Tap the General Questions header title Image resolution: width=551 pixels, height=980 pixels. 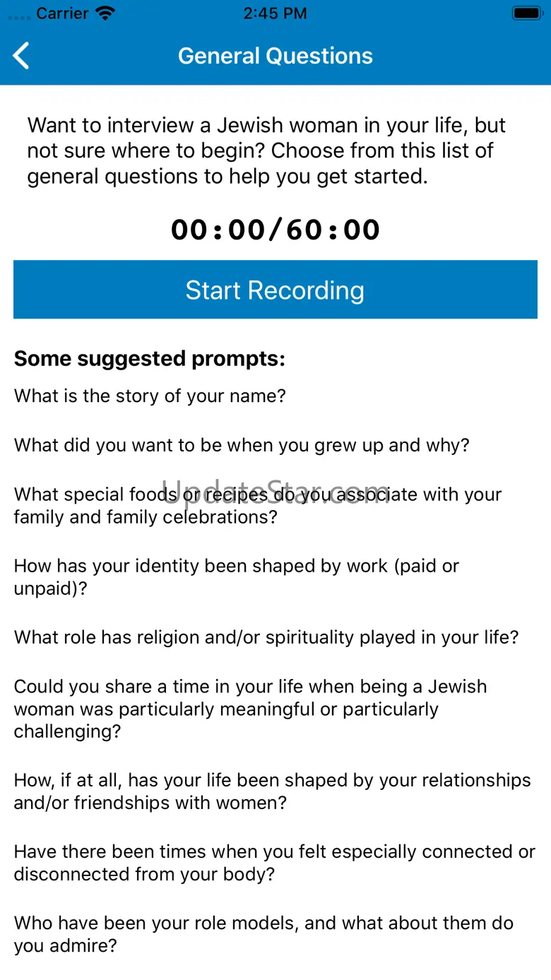click(275, 56)
